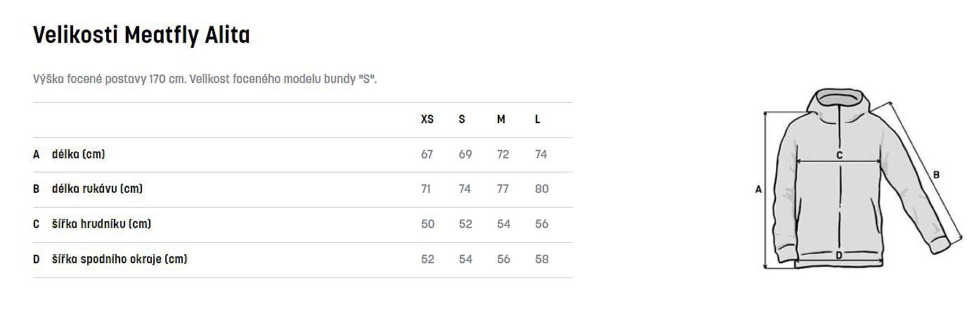Select the L size column header
Image resolution: width=980 pixels, height=316 pixels.
point(538,120)
